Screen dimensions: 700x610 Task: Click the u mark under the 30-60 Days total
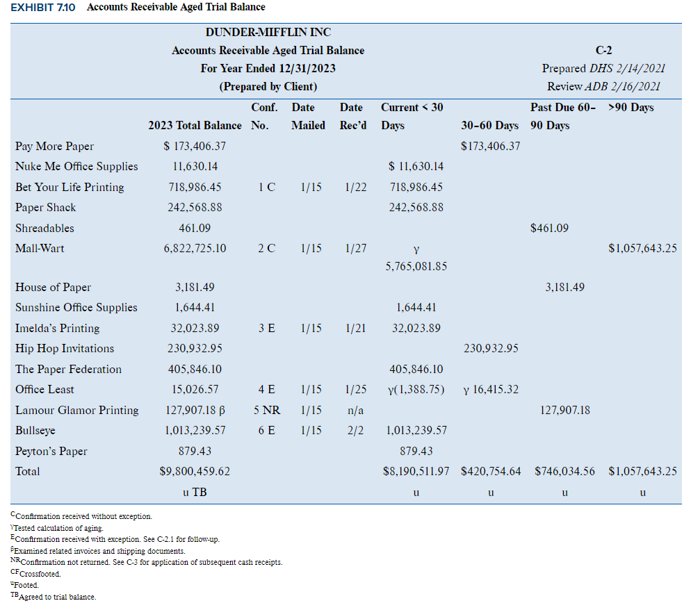(491, 493)
